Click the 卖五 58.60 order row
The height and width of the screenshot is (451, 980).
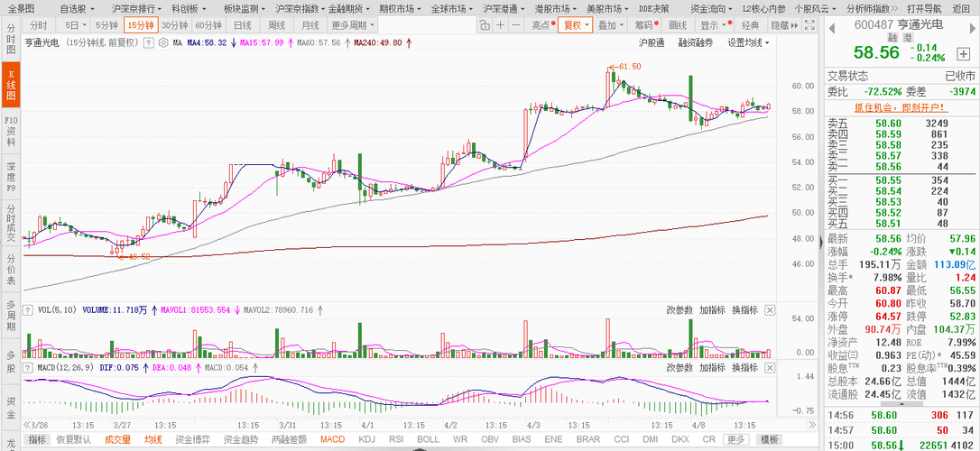pos(901,124)
